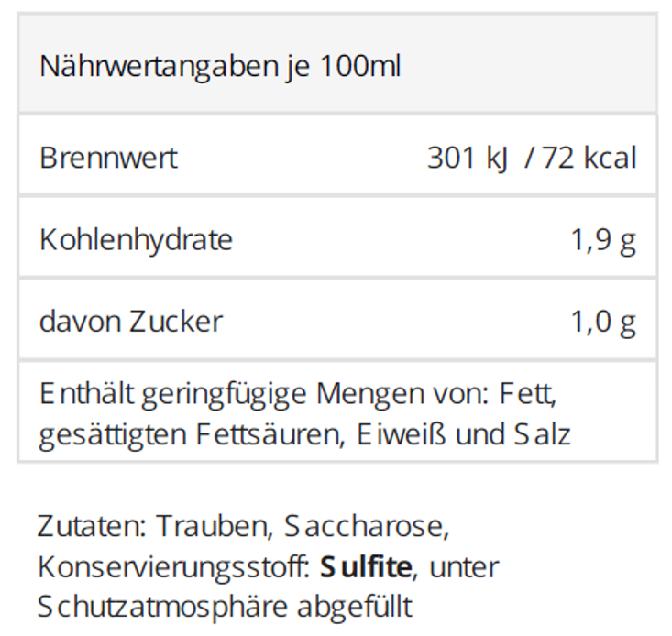Click the bold Sulfite allergen text
The width and height of the screenshot is (672, 636).
pos(366,567)
